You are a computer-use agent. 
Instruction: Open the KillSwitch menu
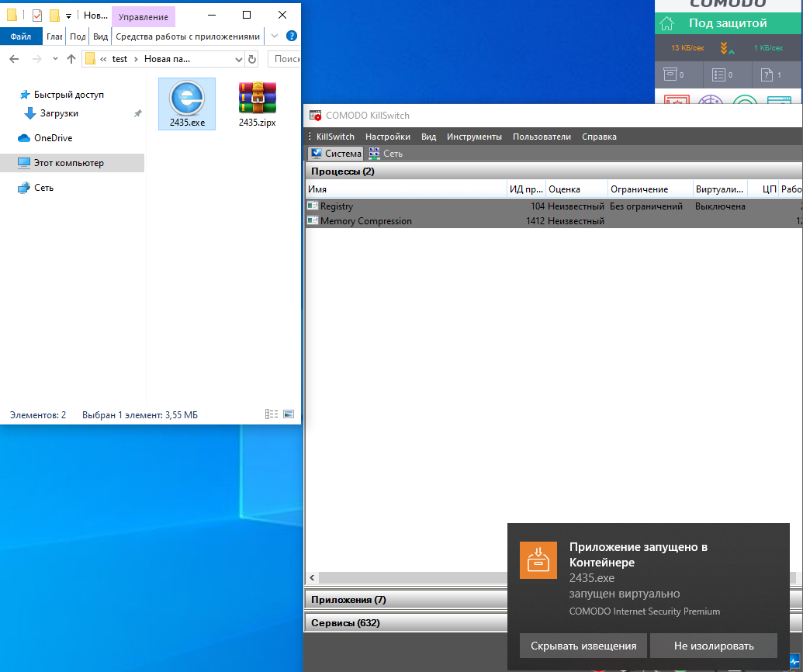(335, 137)
